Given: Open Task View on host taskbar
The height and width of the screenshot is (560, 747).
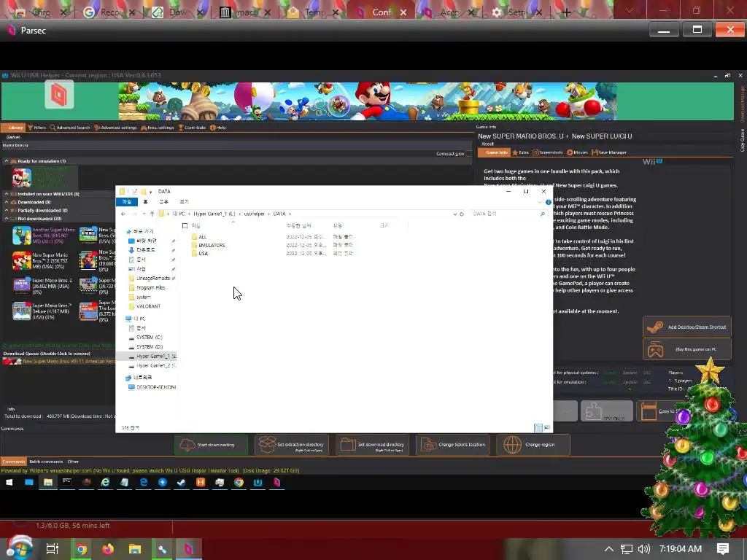Looking at the screenshot, I should 52,549.
